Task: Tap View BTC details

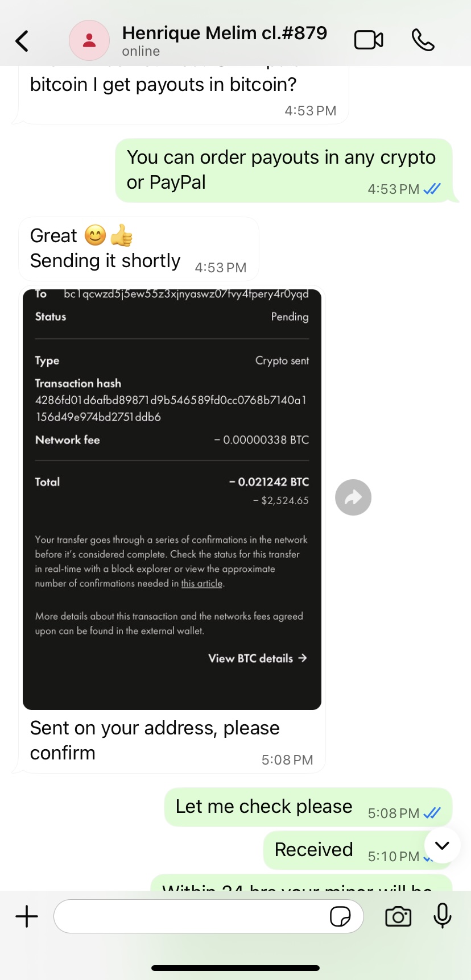Action: [257, 658]
